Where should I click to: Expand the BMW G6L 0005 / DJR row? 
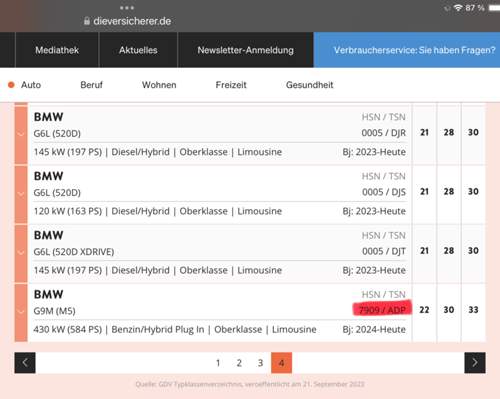pyautogui.click(x=21, y=134)
